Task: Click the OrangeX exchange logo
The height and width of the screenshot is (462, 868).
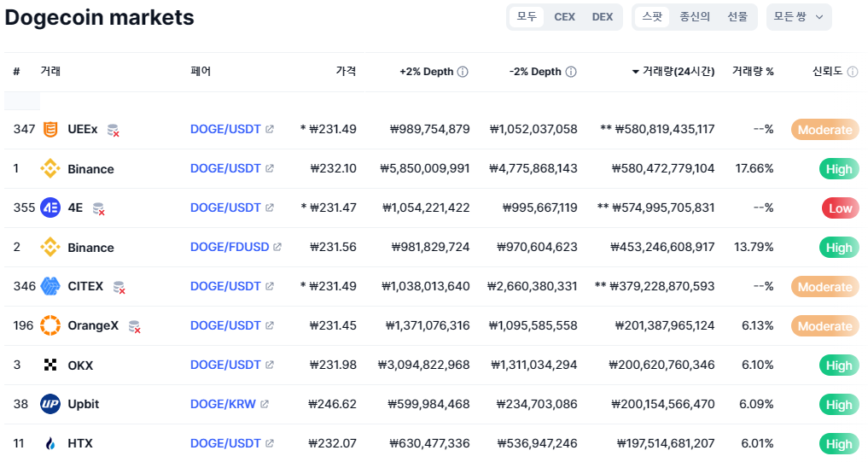Action: (x=50, y=325)
